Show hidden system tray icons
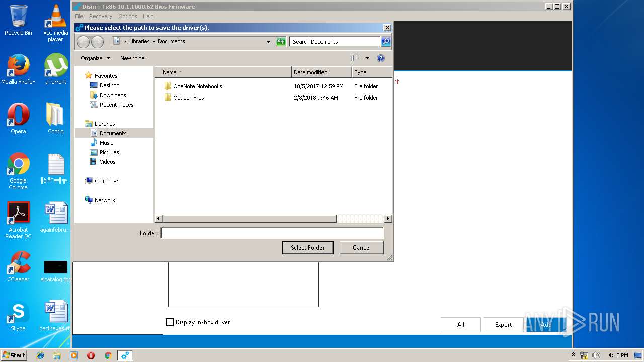 tap(573, 355)
